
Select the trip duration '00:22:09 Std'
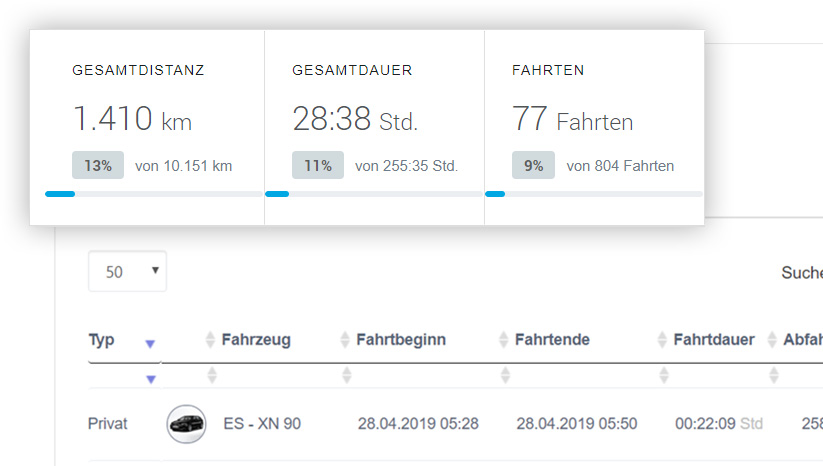(719, 423)
